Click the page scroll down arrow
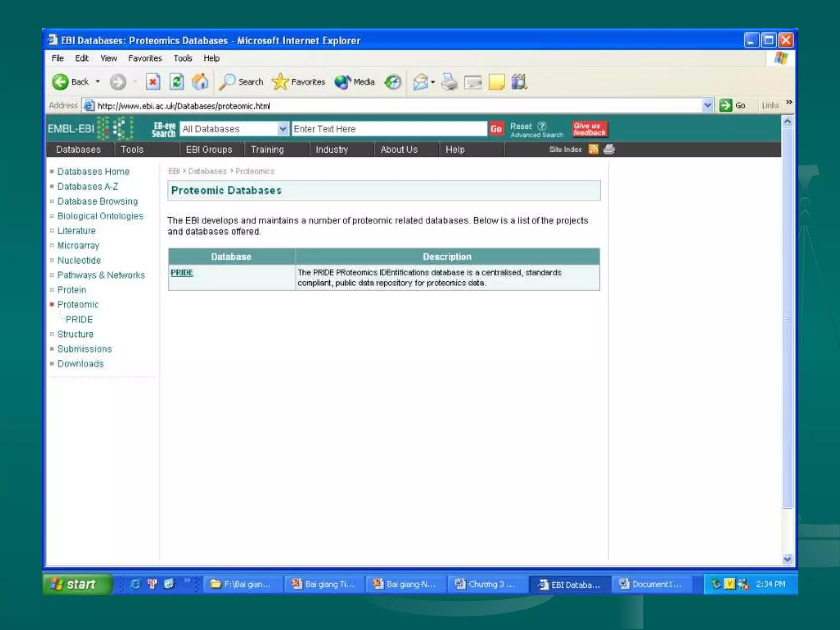Viewport: 840px width, 630px height. click(x=787, y=559)
